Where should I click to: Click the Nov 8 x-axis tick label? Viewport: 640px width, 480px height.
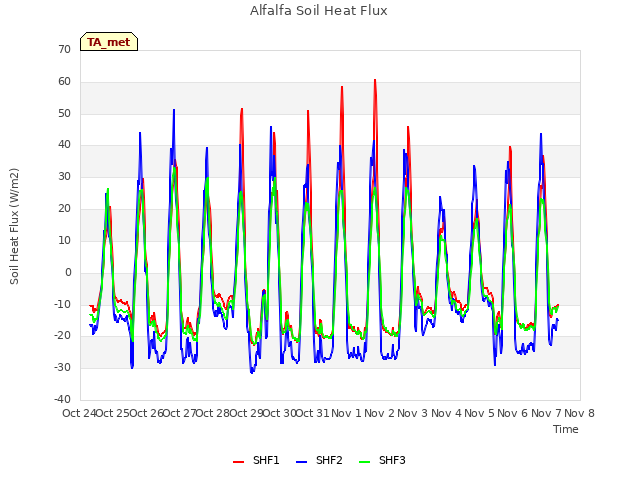tap(580, 413)
